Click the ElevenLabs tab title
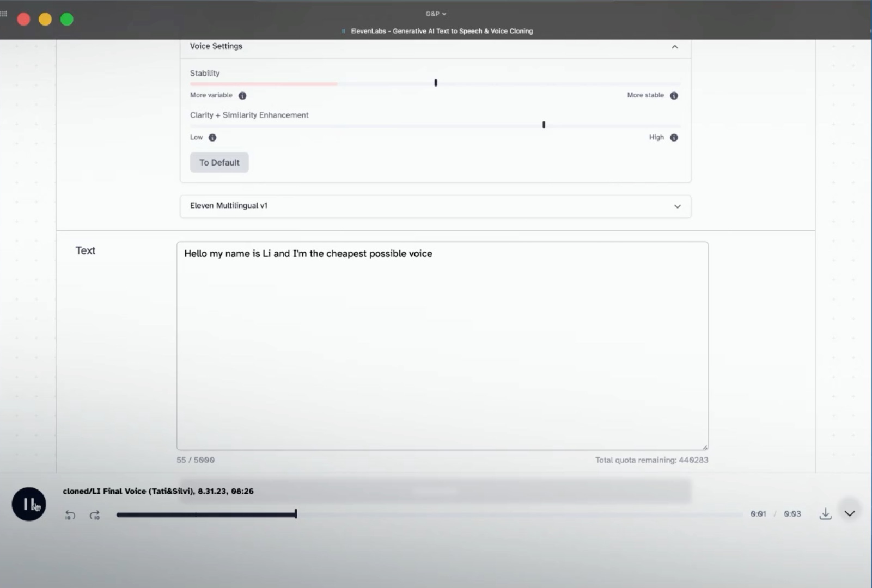Viewport: 872px width, 588px height. (441, 31)
